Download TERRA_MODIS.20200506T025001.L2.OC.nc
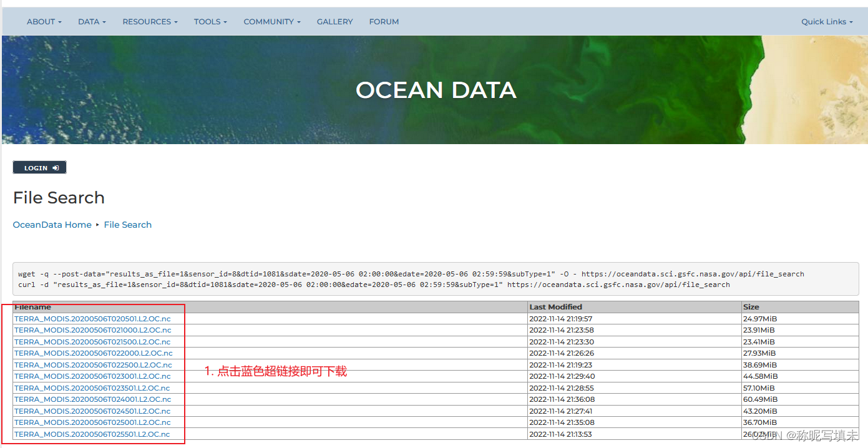This screenshot has height=448, width=868. (92, 422)
